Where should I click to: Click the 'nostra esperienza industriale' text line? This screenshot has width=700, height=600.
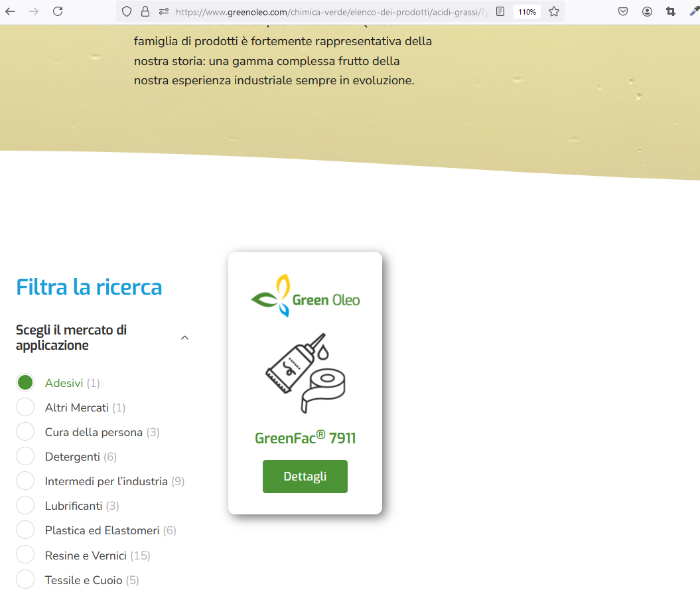274,80
